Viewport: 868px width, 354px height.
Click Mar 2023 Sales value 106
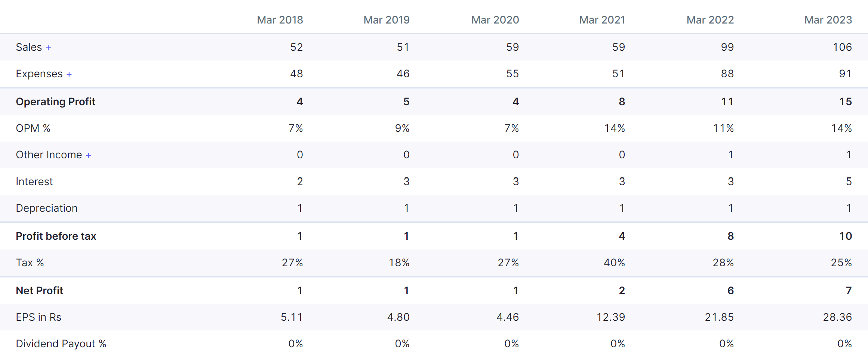(x=842, y=47)
